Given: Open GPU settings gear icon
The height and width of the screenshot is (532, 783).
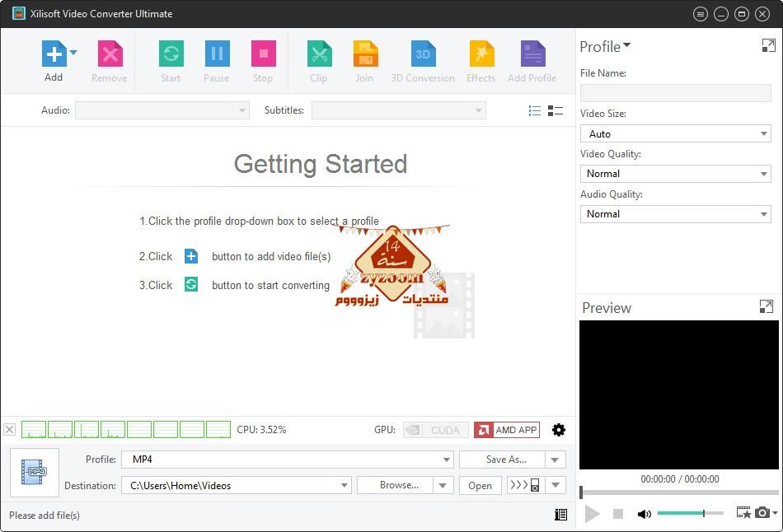Looking at the screenshot, I should pos(559,430).
